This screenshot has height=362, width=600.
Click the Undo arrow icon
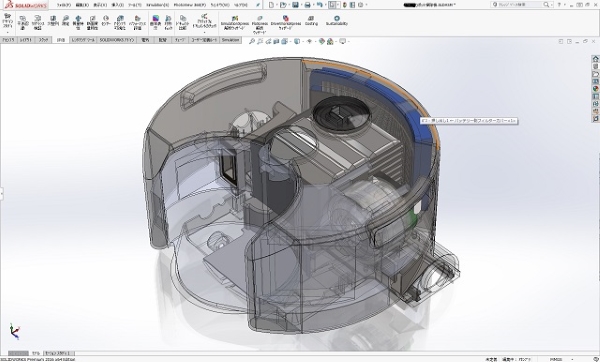pyautogui.click(x=320, y=5)
